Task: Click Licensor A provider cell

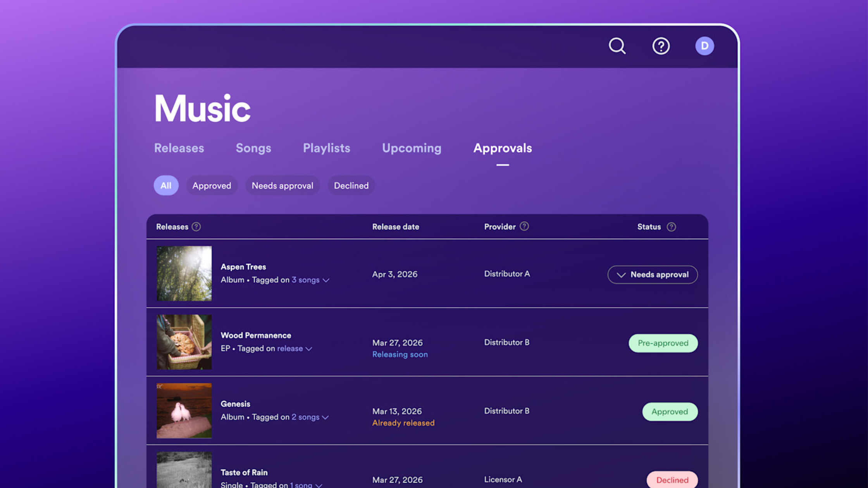Action: [x=503, y=479]
